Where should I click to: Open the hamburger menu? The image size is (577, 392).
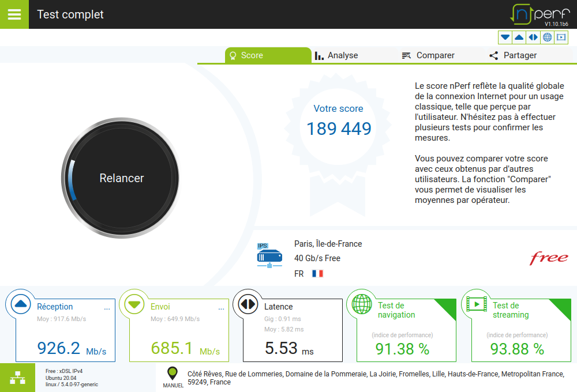14,14
